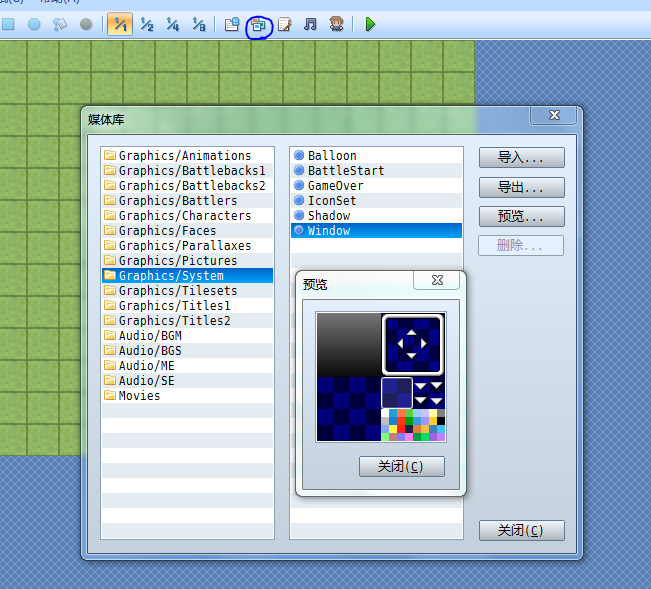
Task: Select Graphics/Characters folder
Action: [187, 215]
